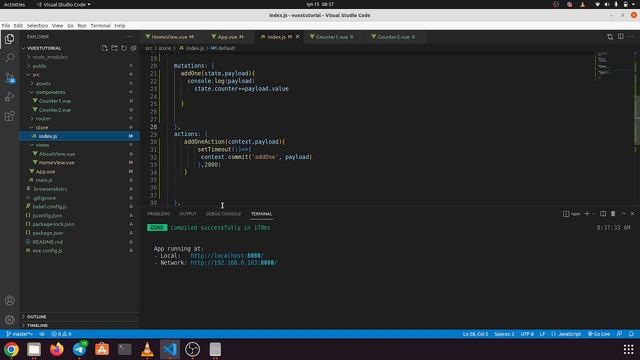
Task: Collapse the src folder
Action: point(36,75)
